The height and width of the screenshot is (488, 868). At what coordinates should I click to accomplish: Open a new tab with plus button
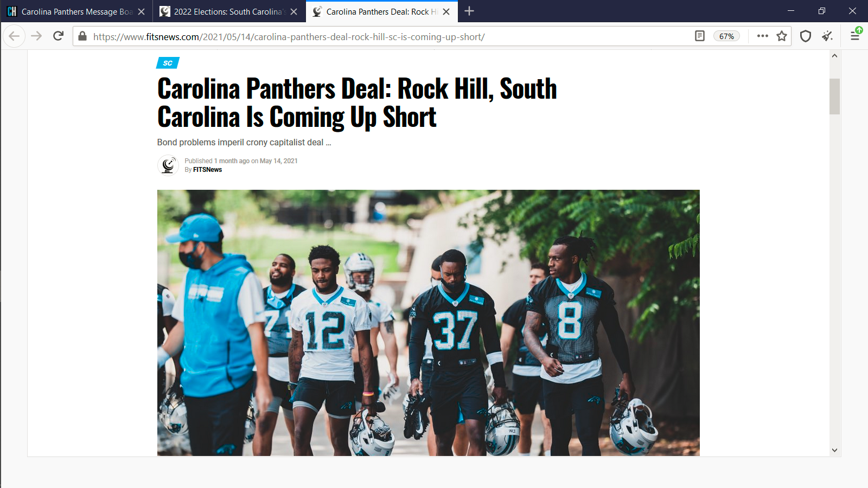469,11
